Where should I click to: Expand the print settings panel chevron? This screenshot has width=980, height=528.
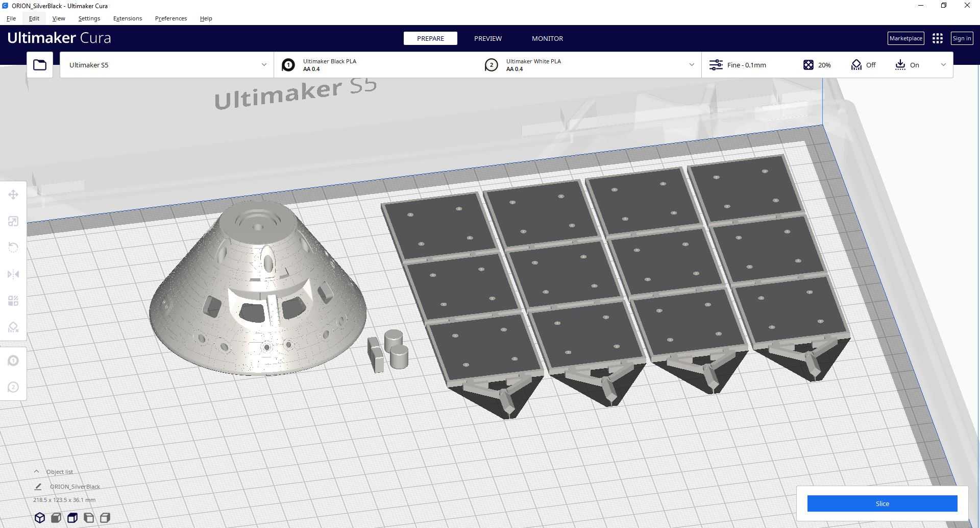[x=943, y=65]
